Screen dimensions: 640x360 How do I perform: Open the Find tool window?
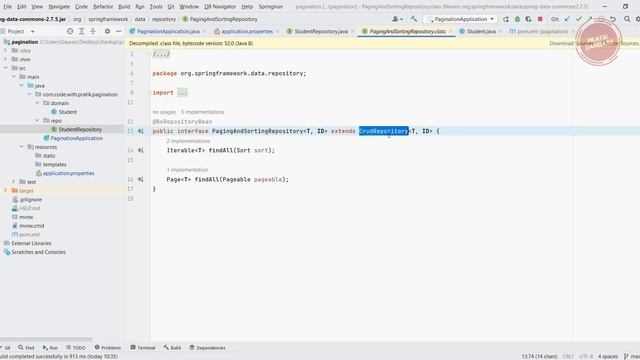[x=26, y=348]
